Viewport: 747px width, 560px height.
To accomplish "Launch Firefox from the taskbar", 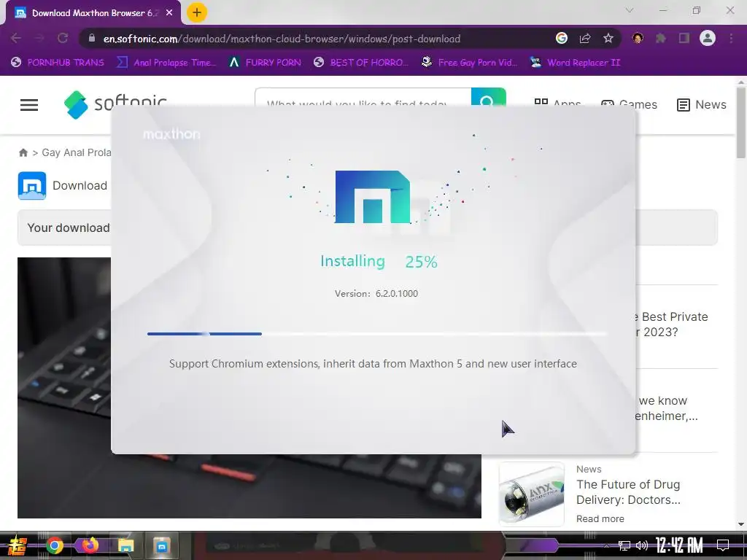I will pos(90,545).
